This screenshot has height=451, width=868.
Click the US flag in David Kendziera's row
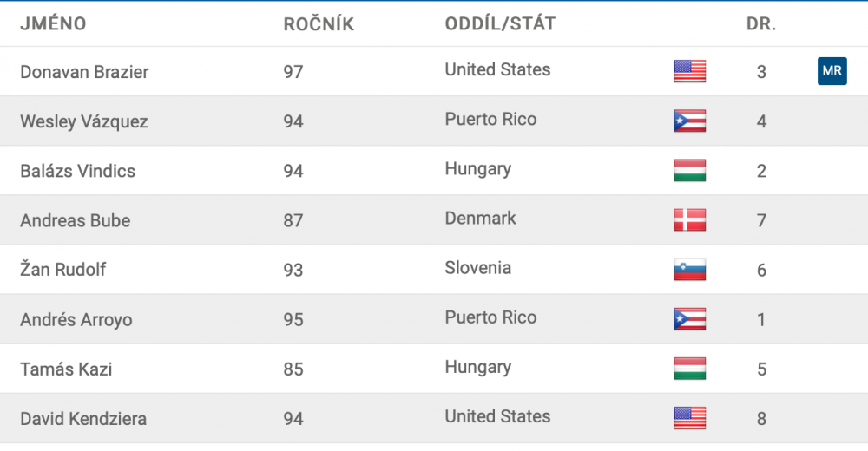point(689,418)
